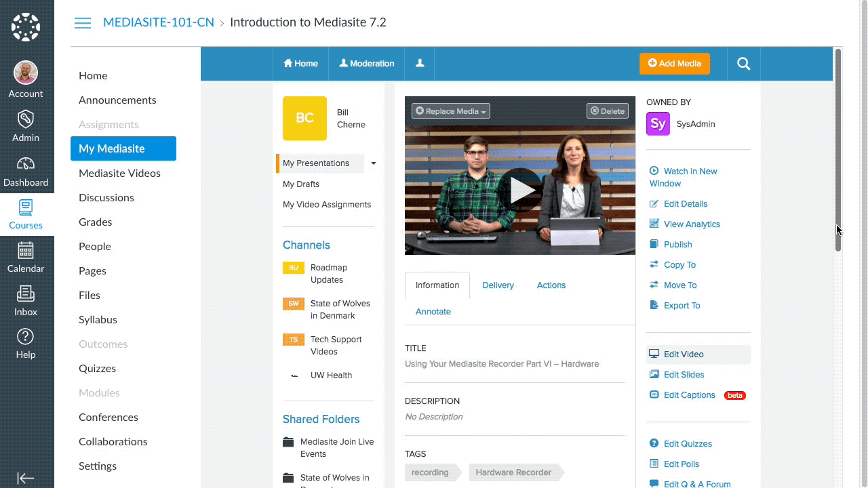Screen dimensions: 868x488
Task: Click Watch in New Window
Action: pos(684,178)
